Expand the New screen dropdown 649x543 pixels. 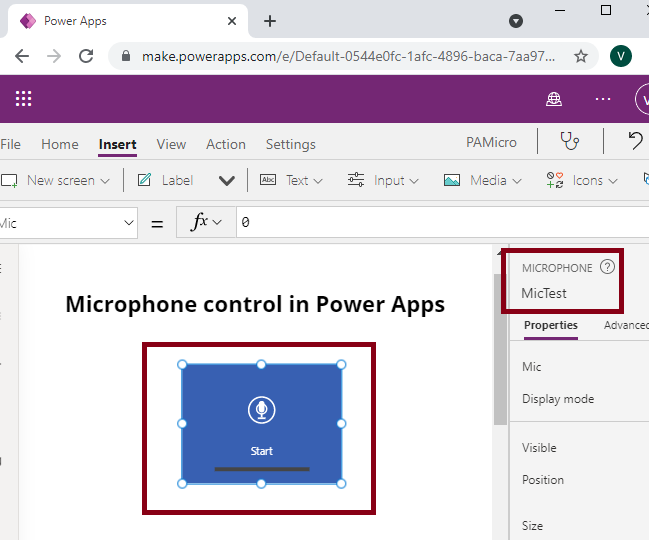[105, 181]
